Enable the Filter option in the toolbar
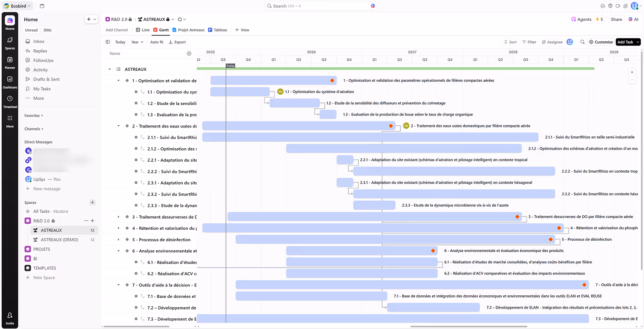Viewport: 644px width, 329px height. pyautogui.click(x=529, y=42)
